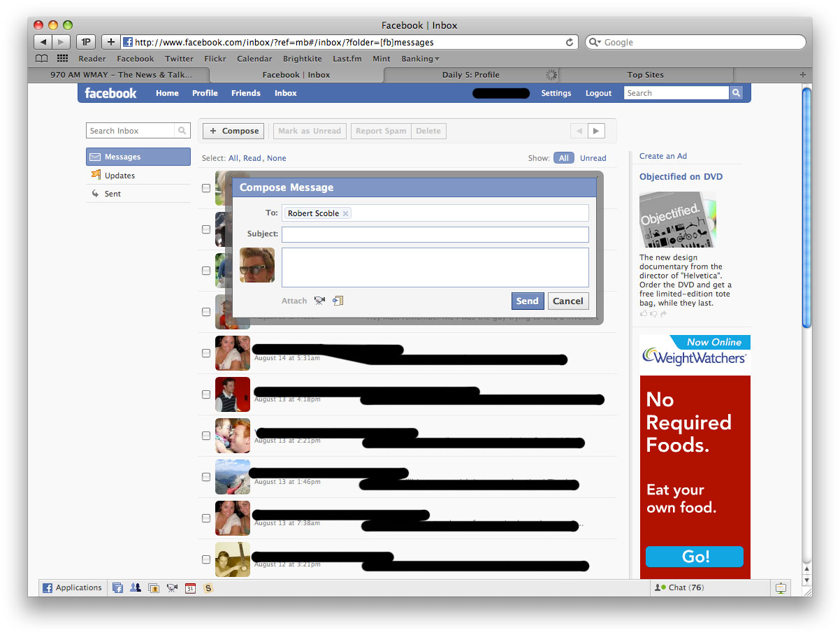Send the composed message
Viewport: 840px width, 635px height.
(528, 301)
